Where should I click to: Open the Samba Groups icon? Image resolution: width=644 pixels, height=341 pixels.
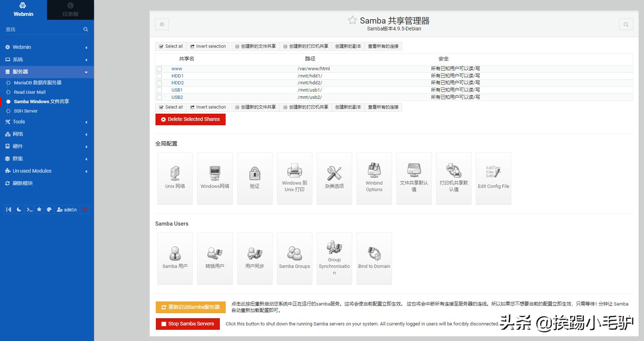[294, 258]
